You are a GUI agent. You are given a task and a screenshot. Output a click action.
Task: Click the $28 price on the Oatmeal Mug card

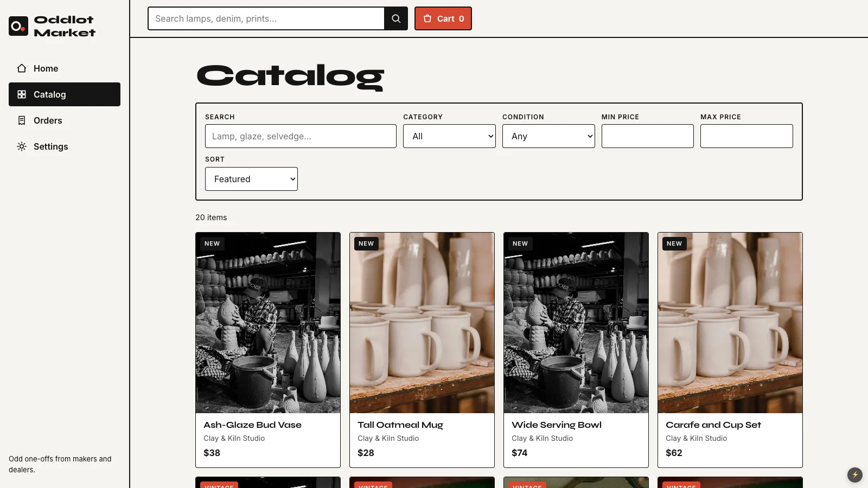pos(366,453)
